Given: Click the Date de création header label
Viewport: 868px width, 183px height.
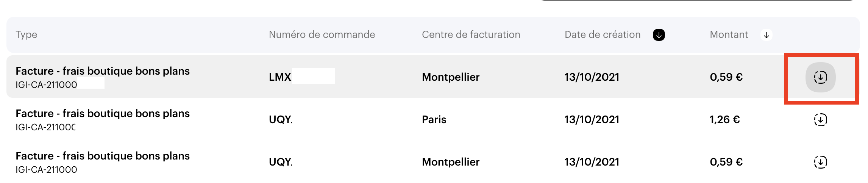Looking at the screenshot, I should click(x=602, y=34).
